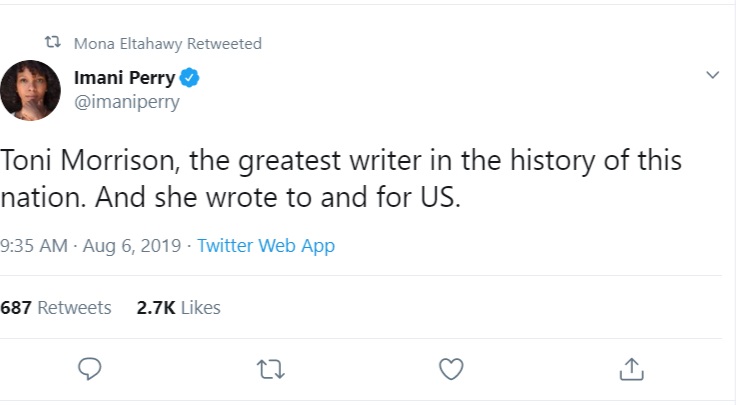Click the Twitter Web App source link
This screenshot has height=405, width=738.
click(266, 246)
